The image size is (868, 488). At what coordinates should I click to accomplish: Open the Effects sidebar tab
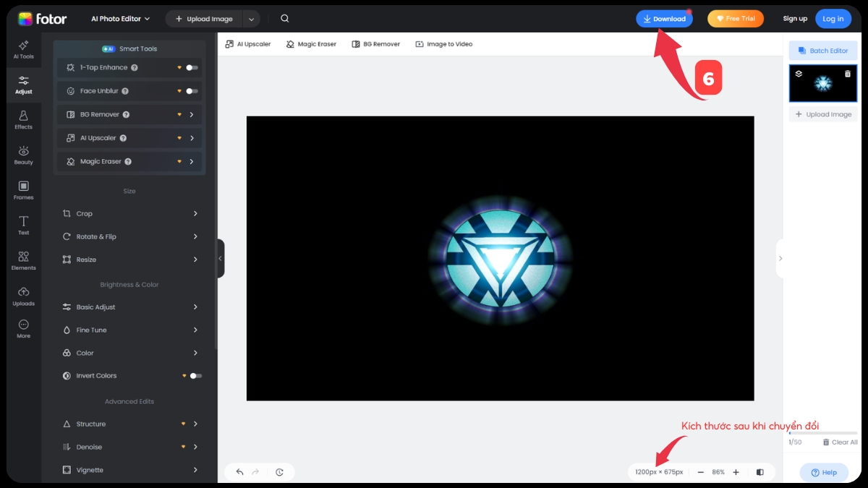point(24,120)
